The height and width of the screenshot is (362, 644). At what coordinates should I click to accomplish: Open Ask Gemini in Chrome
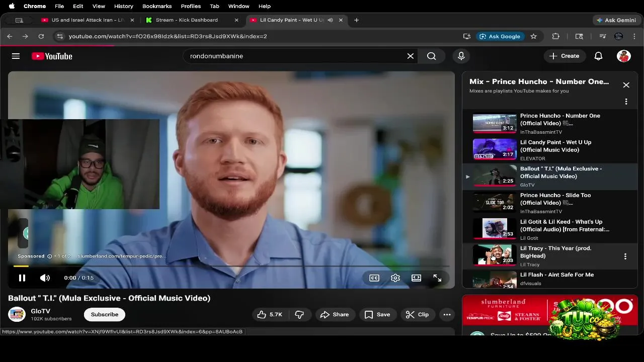point(616,20)
